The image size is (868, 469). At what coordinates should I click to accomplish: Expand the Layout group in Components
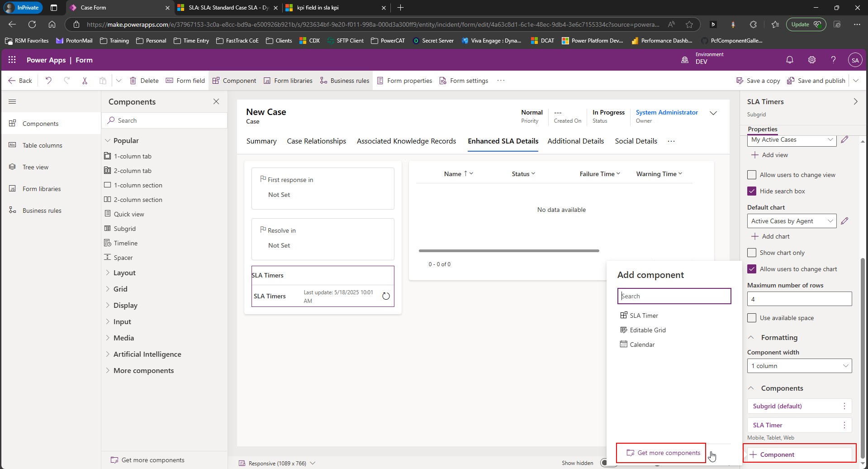(124, 273)
